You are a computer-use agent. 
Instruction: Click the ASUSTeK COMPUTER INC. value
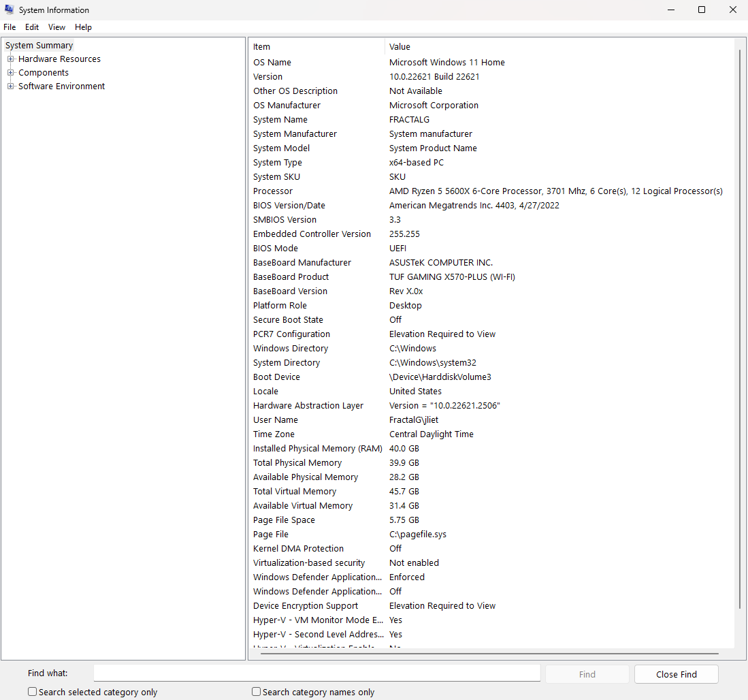coord(441,263)
